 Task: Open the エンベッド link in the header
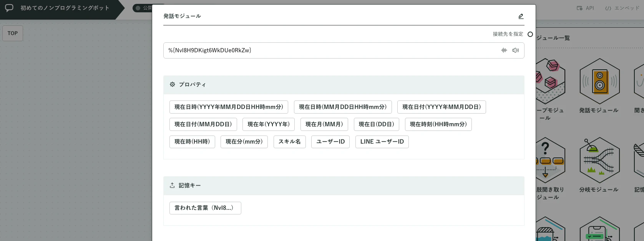tap(622, 8)
